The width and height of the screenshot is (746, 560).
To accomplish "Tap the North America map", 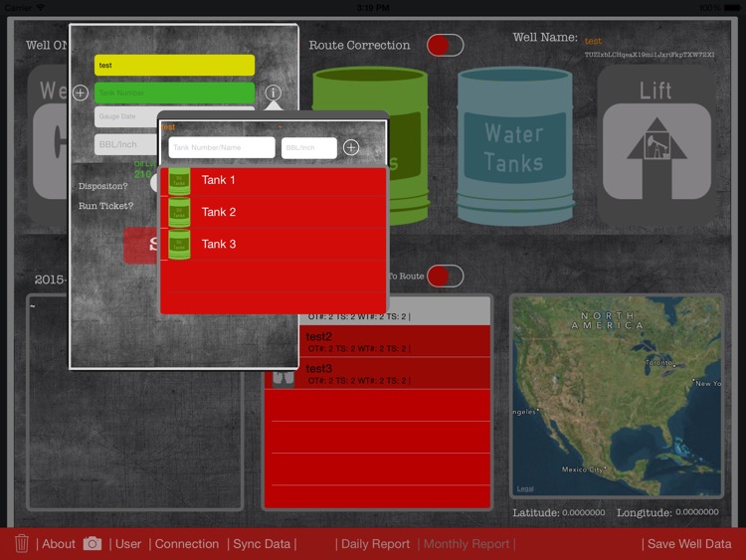I will click(617, 396).
